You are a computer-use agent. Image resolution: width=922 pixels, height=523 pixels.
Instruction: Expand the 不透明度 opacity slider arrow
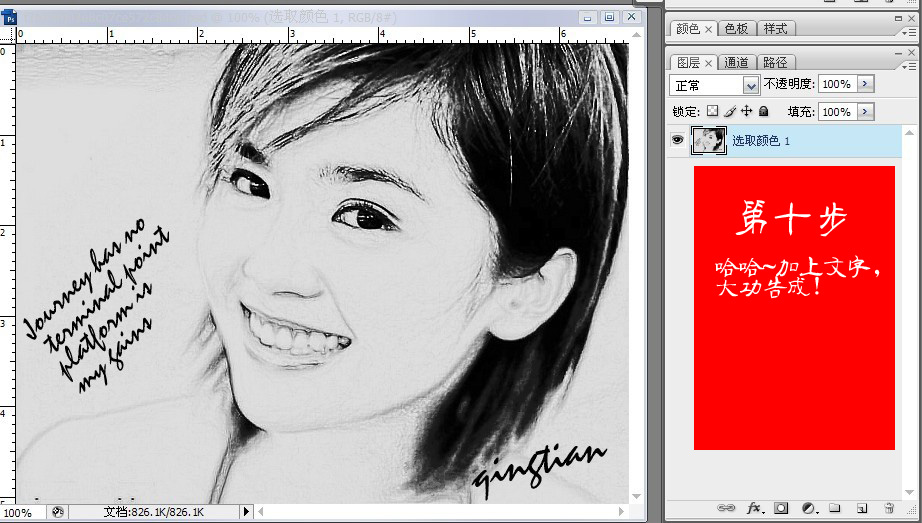[x=866, y=85]
